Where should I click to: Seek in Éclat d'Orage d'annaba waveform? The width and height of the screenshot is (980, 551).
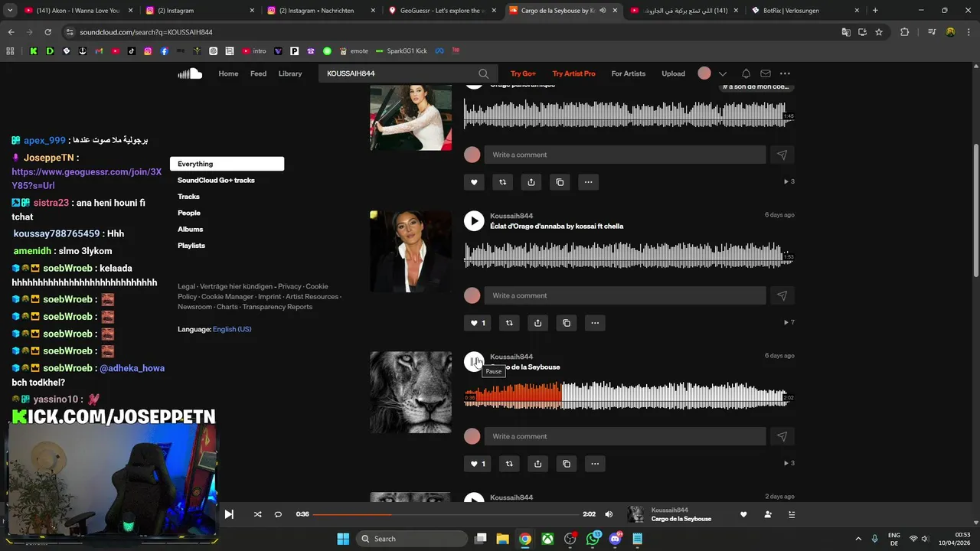pos(628,253)
